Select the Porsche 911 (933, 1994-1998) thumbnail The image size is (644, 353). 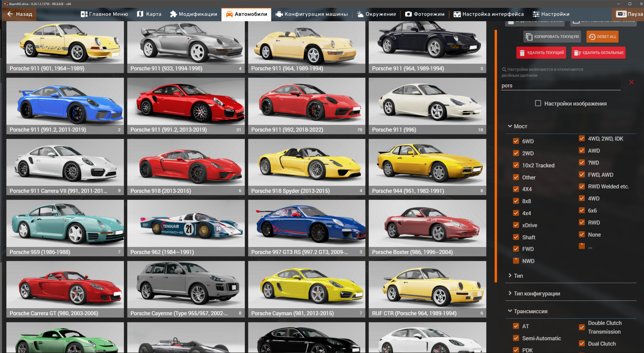click(186, 47)
